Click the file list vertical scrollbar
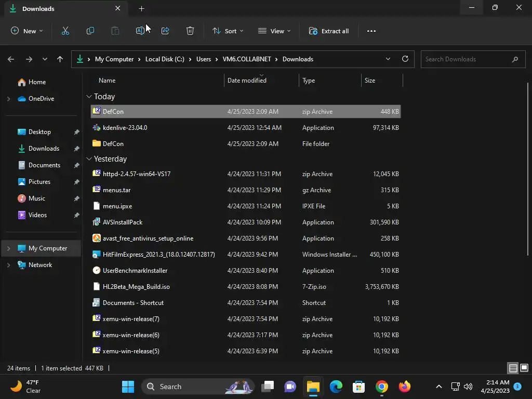 (528, 169)
